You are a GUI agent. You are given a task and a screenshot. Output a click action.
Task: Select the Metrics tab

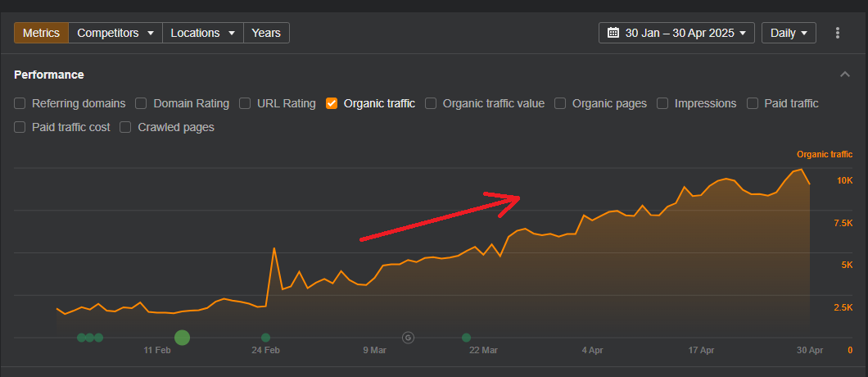pos(41,33)
